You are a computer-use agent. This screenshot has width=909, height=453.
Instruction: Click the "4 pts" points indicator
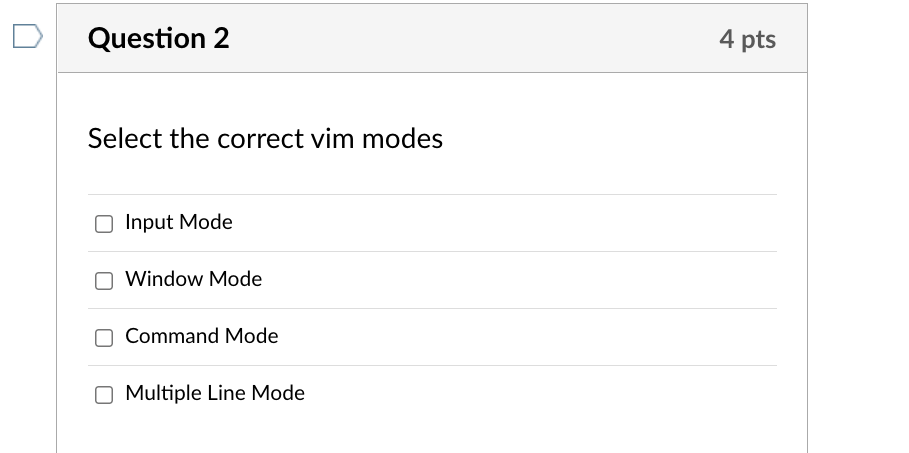coord(747,39)
